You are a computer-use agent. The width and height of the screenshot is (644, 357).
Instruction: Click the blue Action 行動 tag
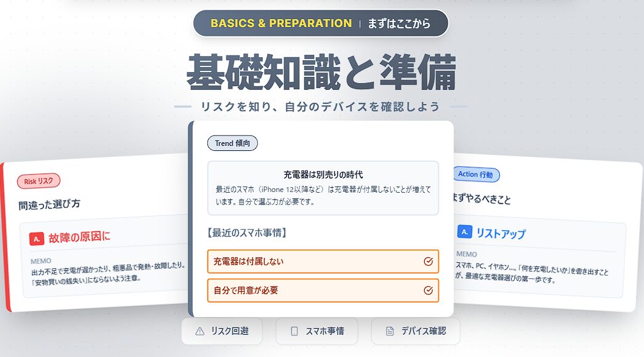[x=475, y=174]
